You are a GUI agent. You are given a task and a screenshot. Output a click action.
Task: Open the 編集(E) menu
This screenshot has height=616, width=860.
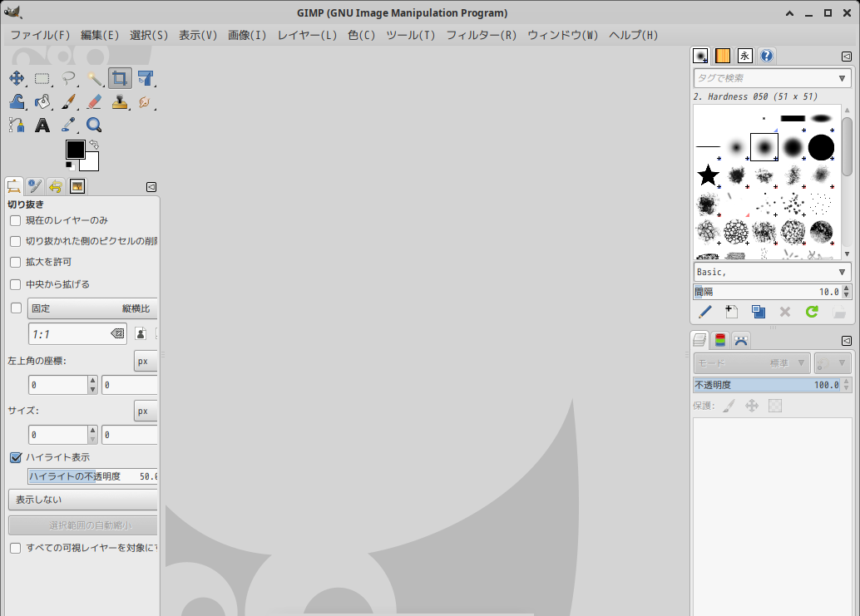pos(100,35)
